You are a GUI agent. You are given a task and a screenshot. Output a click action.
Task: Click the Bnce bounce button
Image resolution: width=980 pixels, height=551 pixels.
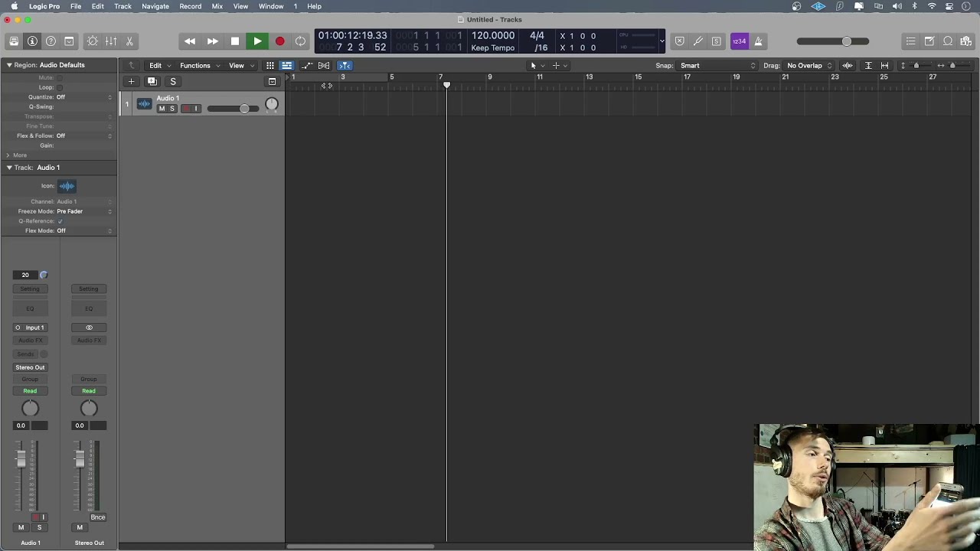click(x=97, y=517)
